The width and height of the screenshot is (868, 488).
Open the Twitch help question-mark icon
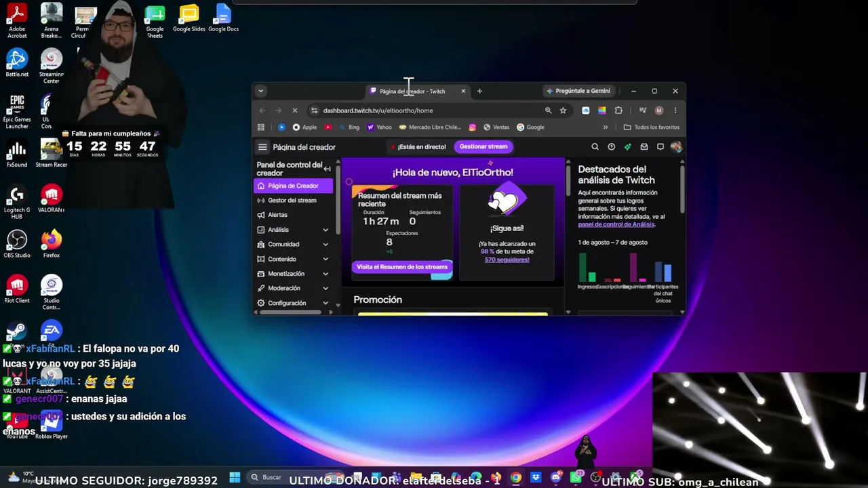click(611, 147)
